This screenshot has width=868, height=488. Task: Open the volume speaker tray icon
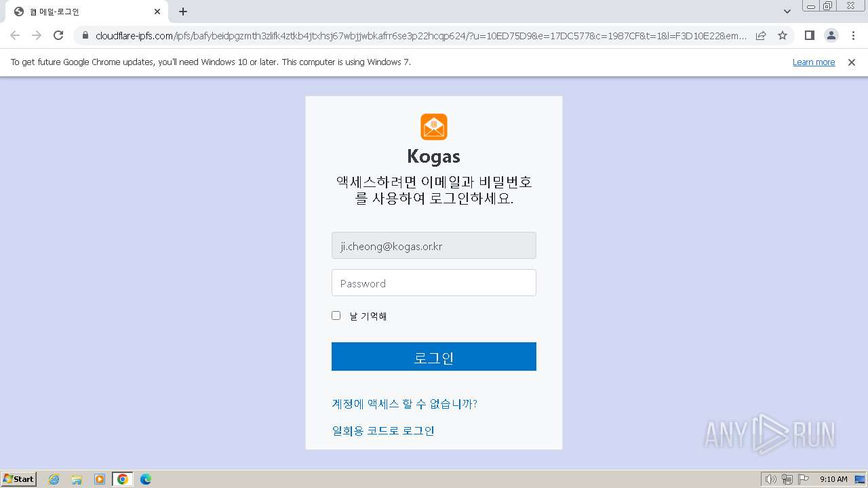[770, 479]
